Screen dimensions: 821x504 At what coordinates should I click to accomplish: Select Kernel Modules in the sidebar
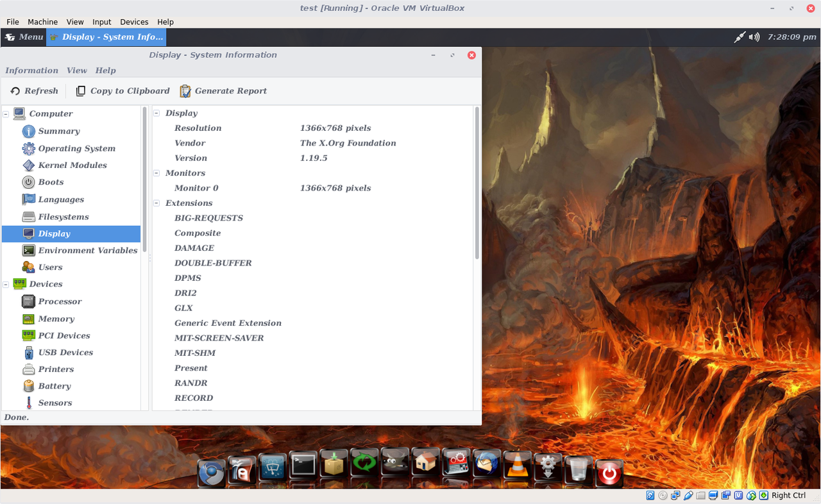tap(72, 165)
